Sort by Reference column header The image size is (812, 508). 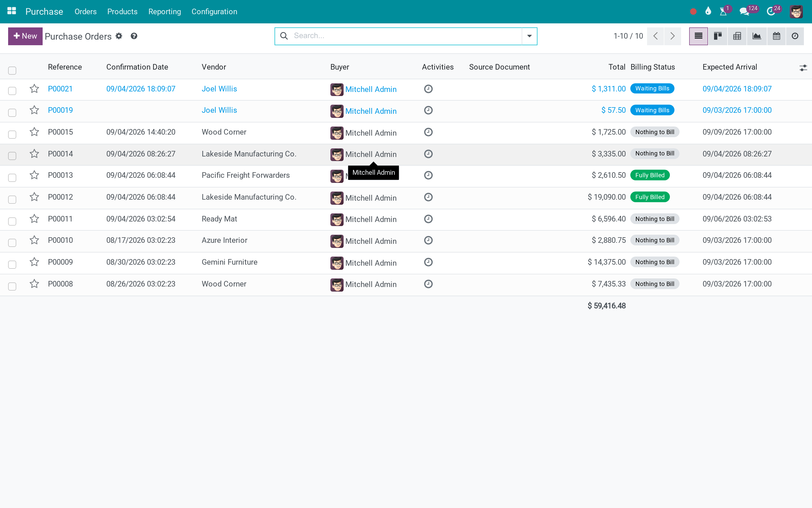click(65, 67)
